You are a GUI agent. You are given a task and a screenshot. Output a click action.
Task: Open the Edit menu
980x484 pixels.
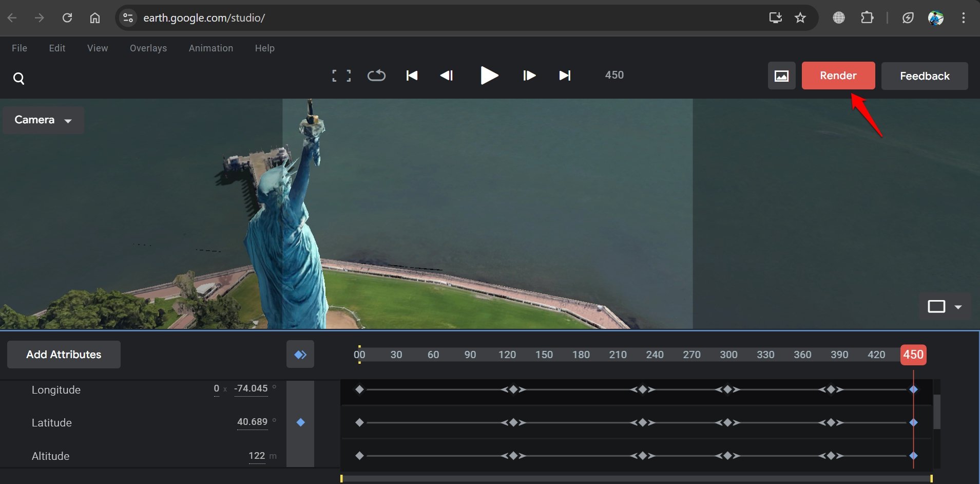click(x=57, y=48)
